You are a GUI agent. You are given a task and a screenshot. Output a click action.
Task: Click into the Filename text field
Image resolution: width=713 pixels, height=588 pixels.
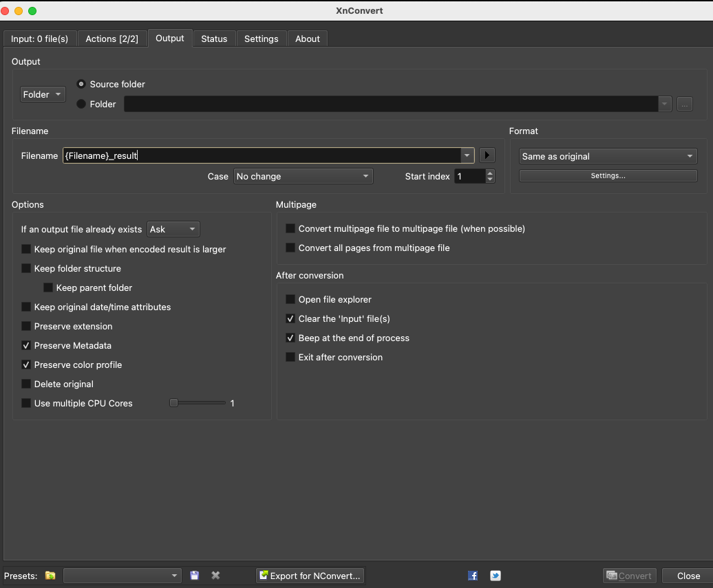coord(262,155)
